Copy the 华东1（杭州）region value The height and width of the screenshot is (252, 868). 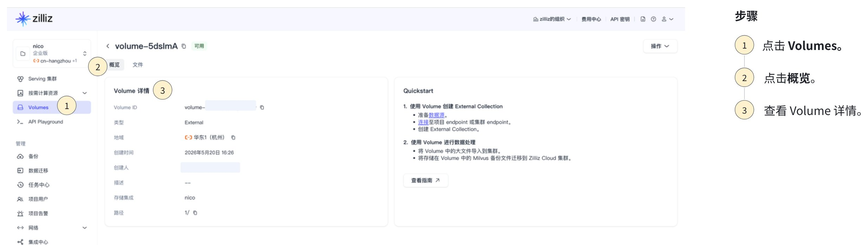tap(233, 137)
